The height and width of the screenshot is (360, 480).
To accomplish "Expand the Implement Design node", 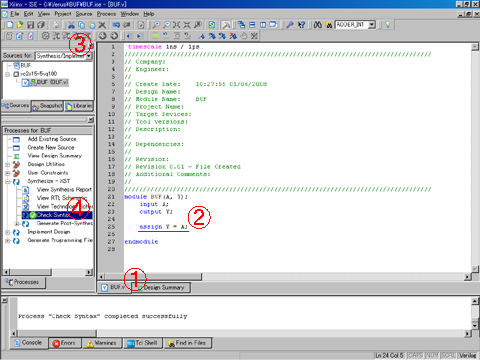I will [7, 232].
